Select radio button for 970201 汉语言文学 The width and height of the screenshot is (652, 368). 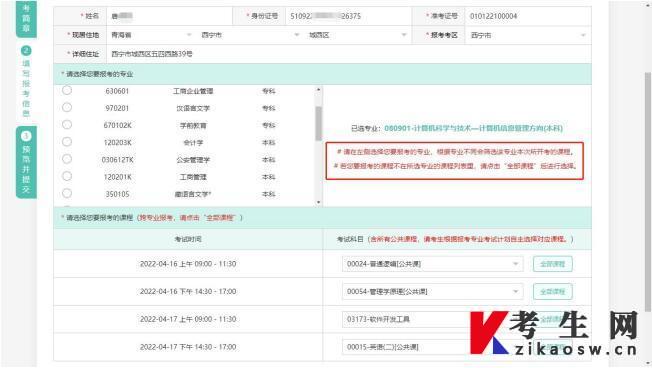[x=67, y=108]
